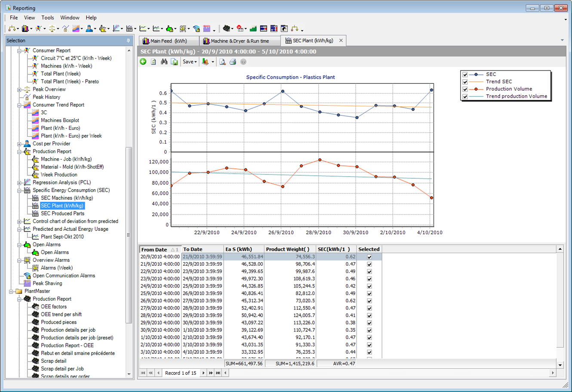This screenshot has height=392, width=572.
Task: Toggle the SEC series legend checkbox
Action: [465, 74]
